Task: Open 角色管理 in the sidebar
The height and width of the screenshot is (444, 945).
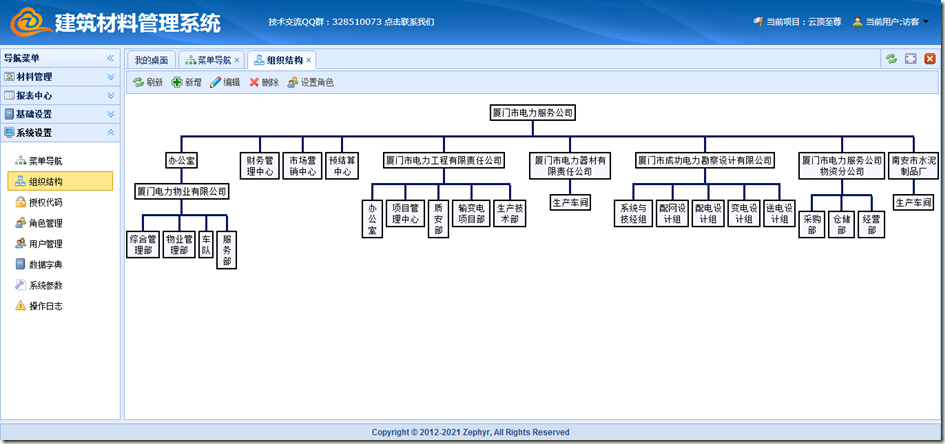Action: coord(60,223)
